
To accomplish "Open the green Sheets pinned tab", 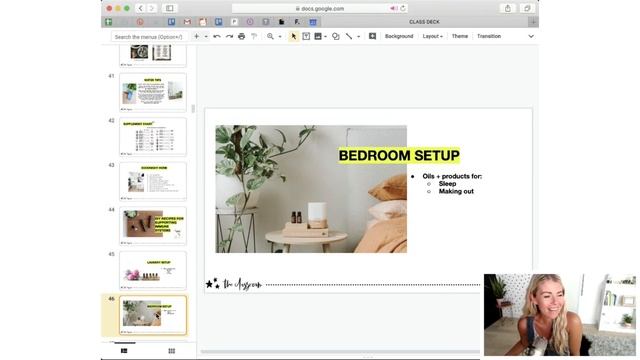I will click(x=109, y=22).
